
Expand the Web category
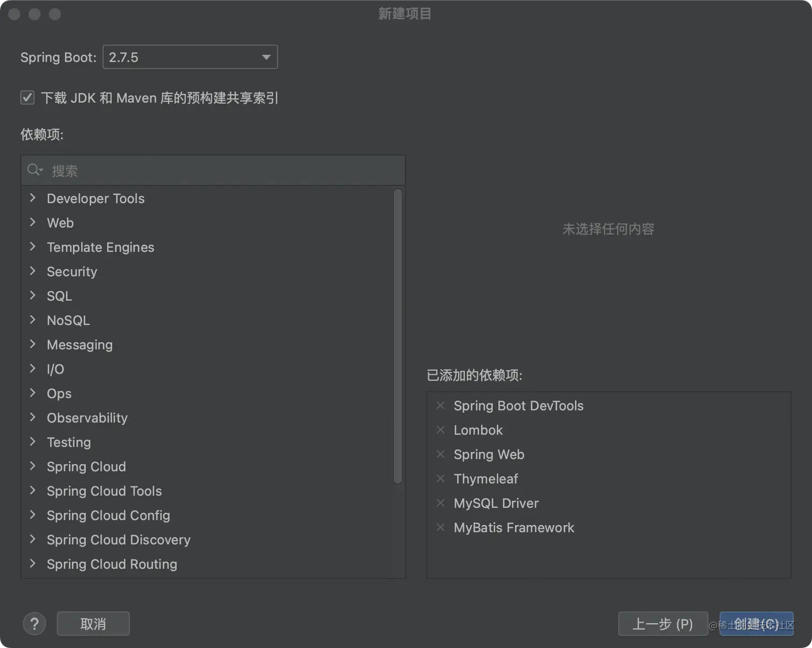[33, 222]
